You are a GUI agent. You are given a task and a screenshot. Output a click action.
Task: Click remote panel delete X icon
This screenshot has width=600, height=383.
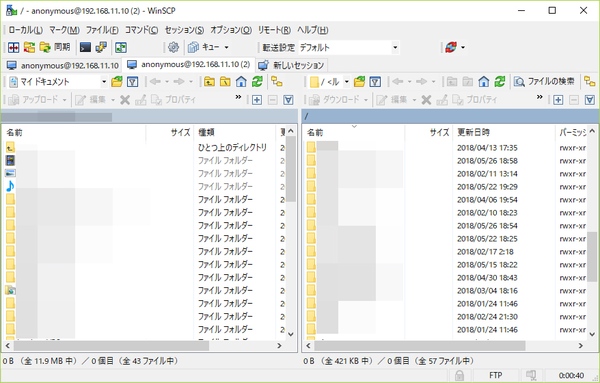pyautogui.click(x=426, y=100)
